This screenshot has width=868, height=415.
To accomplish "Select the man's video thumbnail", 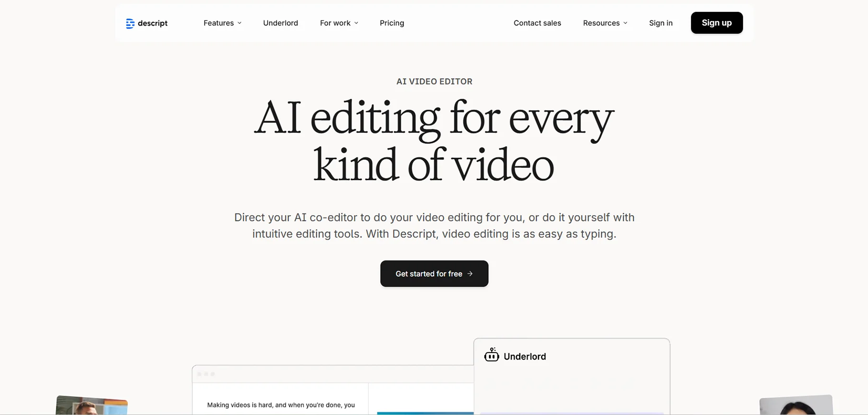I will (x=92, y=405).
